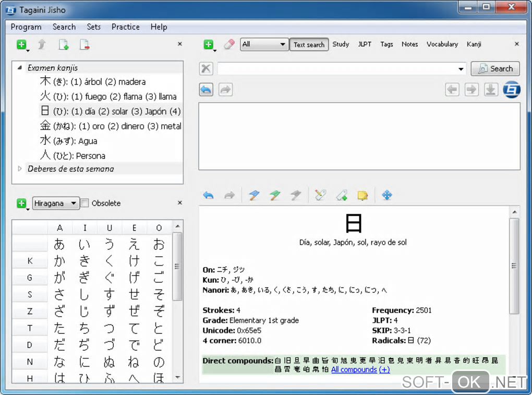Open the All entries type dropdown
The height and width of the screenshot is (395, 532).
[x=264, y=44]
